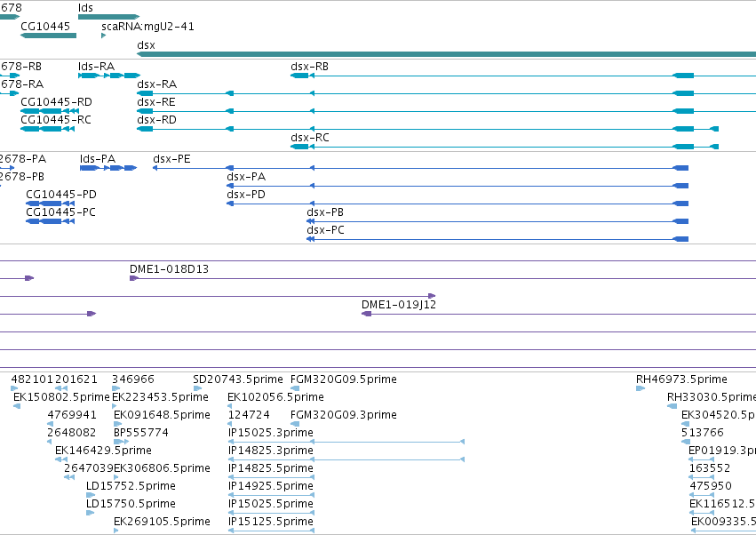Click the lds gene label
Screen dimensions: 756x535
tap(85, 8)
